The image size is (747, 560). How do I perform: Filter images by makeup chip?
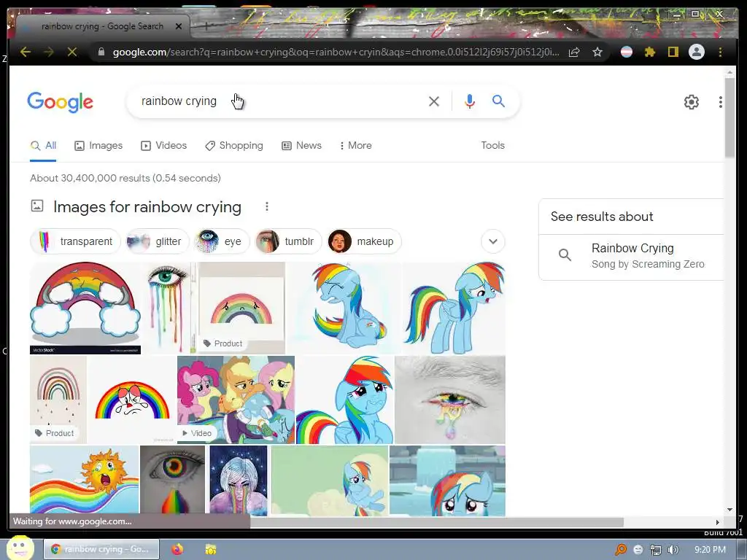[x=364, y=241]
